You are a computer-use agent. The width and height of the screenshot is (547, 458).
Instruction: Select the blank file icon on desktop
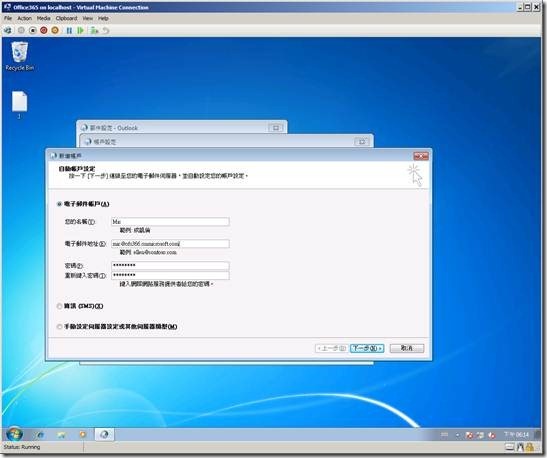(20, 105)
